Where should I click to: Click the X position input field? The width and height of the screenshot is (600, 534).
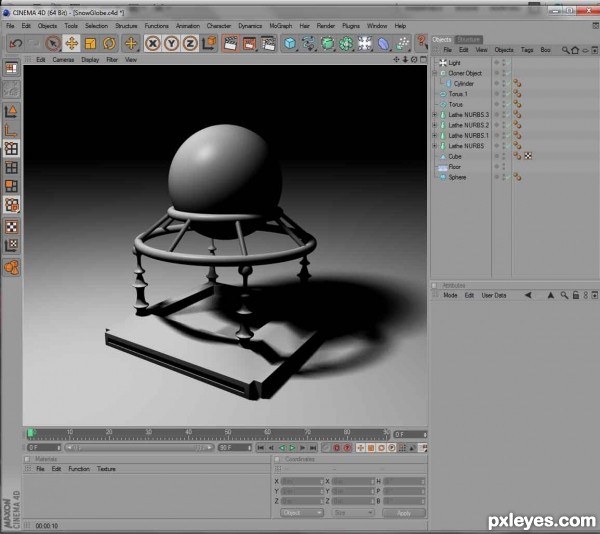[302, 482]
